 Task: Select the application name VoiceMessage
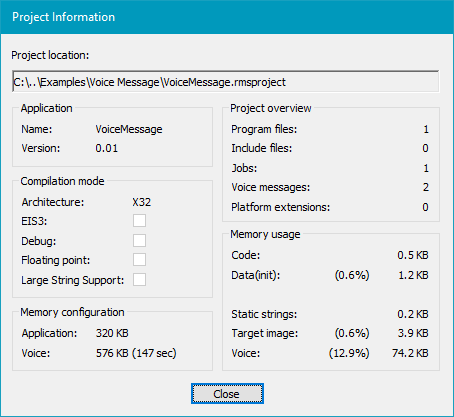129,129
